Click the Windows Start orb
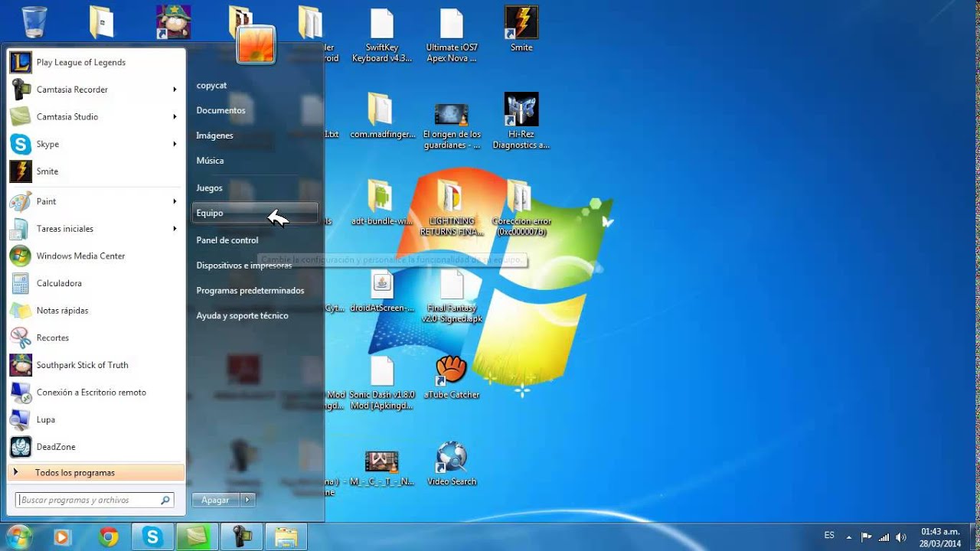This screenshot has width=980, height=551. point(18,536)
